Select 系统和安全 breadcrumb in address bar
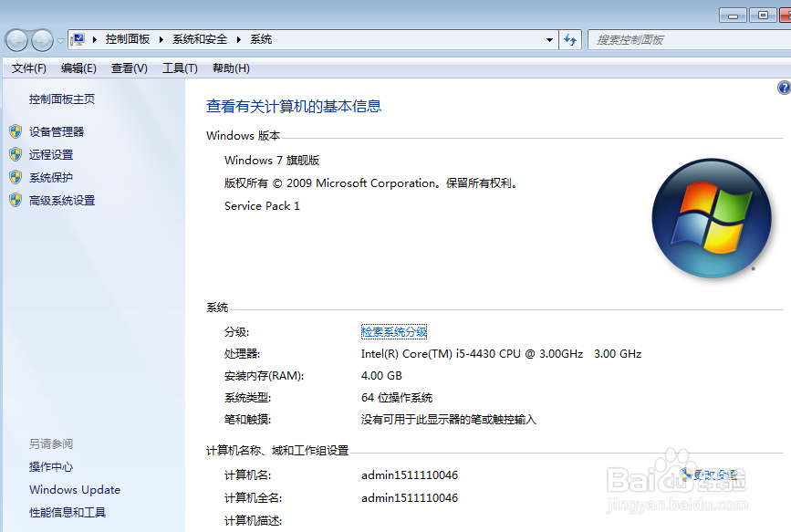 [x=200, y=39]
